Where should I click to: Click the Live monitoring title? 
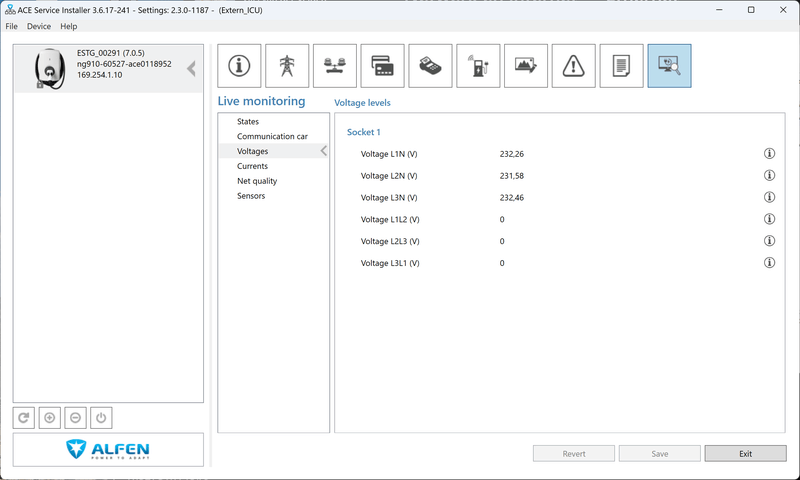261,101
